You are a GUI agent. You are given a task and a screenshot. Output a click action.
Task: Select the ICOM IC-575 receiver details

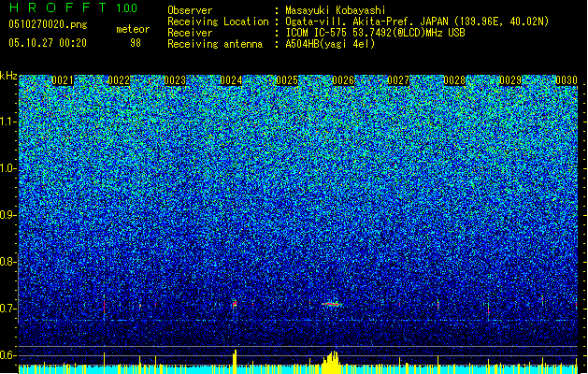(x=376, y=33)
